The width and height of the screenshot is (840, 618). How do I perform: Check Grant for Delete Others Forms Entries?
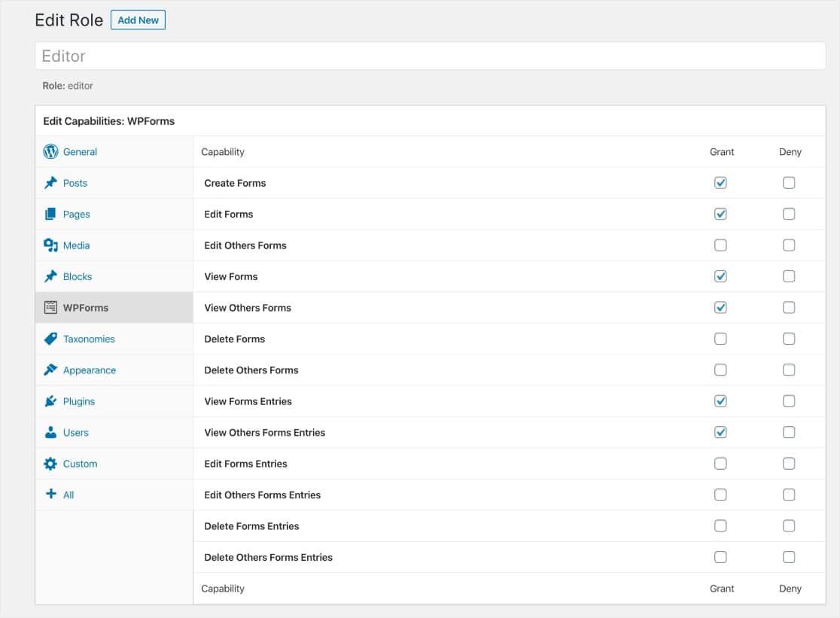coord(720,557)
